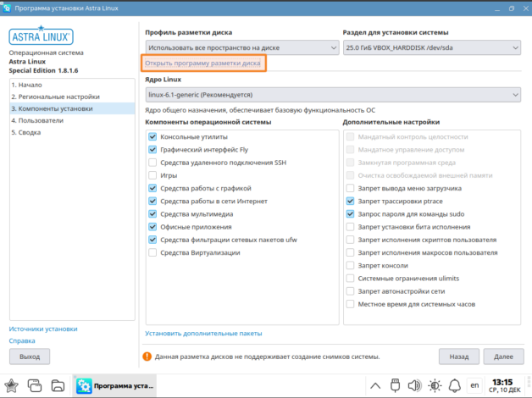Enable 'Средства Виртуализации' checkbox

[152, 252]
